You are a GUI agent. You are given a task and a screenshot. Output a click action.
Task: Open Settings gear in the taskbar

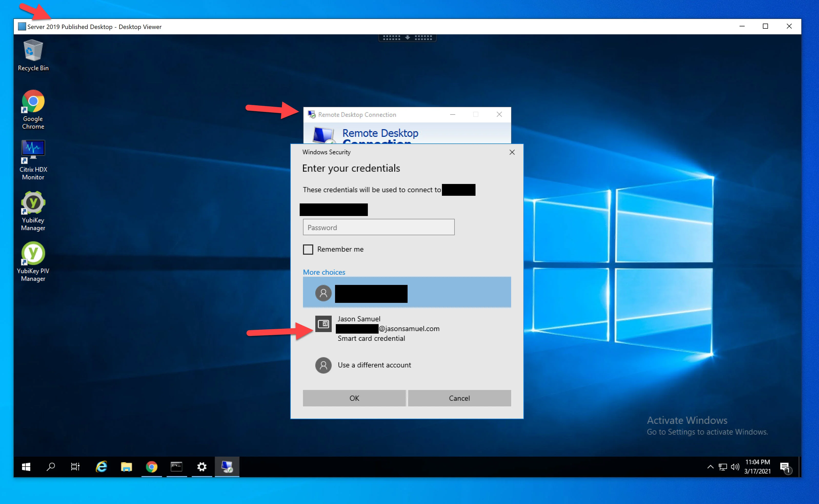coord(202,467)
